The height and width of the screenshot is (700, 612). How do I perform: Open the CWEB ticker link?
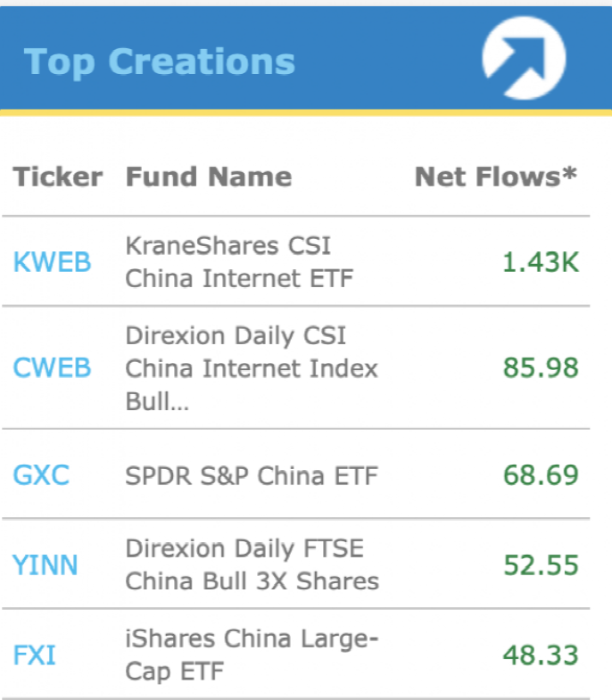pyautogui.click(x=52, y=367)
